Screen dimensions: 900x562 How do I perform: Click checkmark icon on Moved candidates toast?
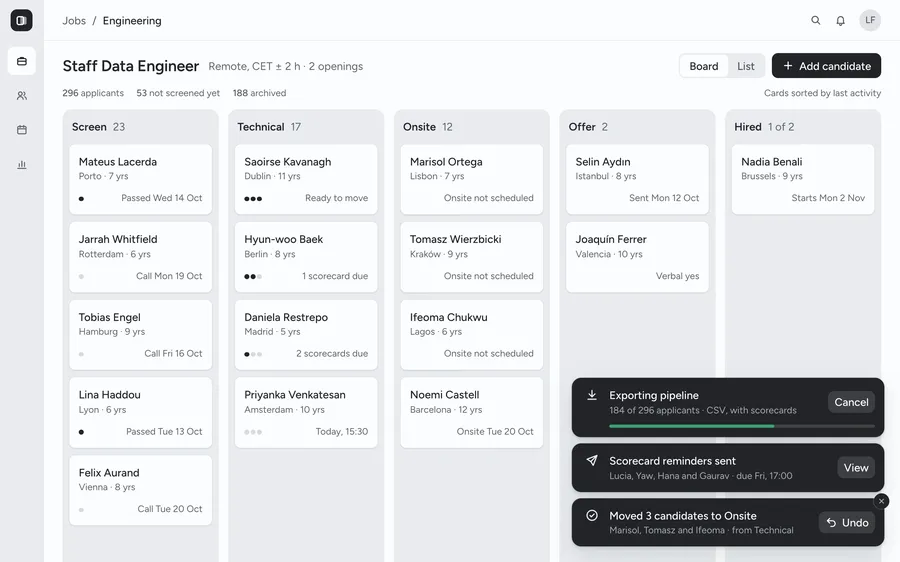592,516
